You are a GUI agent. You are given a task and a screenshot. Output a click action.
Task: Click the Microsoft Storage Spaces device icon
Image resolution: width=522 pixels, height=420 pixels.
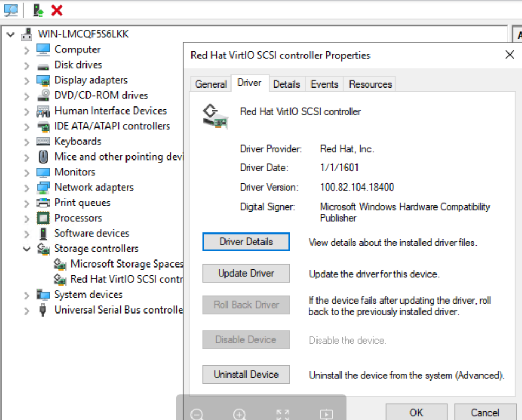(60, 264)
